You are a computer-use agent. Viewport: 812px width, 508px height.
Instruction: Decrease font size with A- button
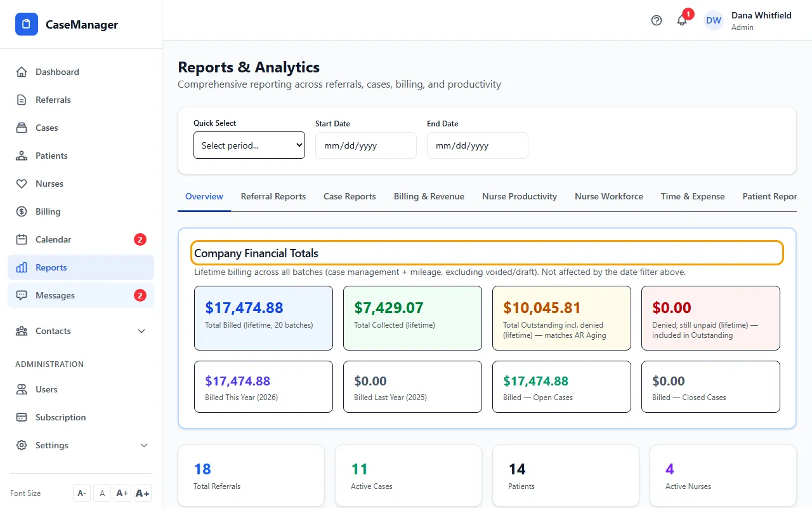coord(82,493)
